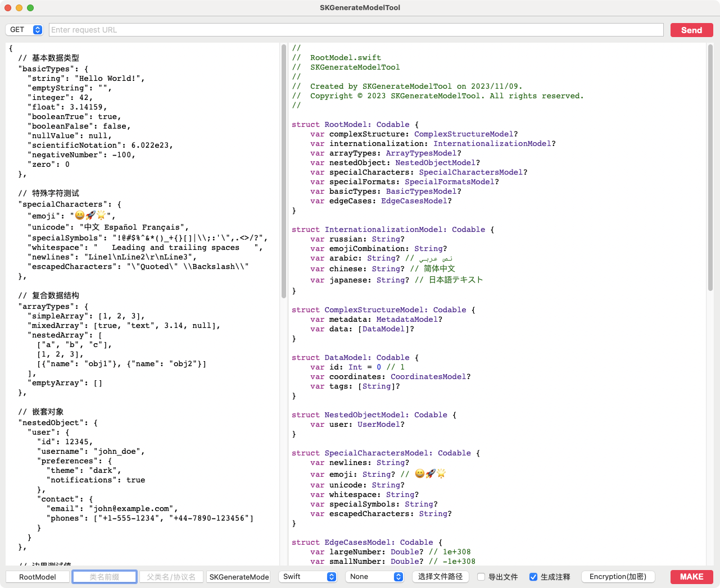Click "struct DataModel: Codable" line
Viewport: 720px width, 588px height.
pyautogui.click(x=355, y=358)
